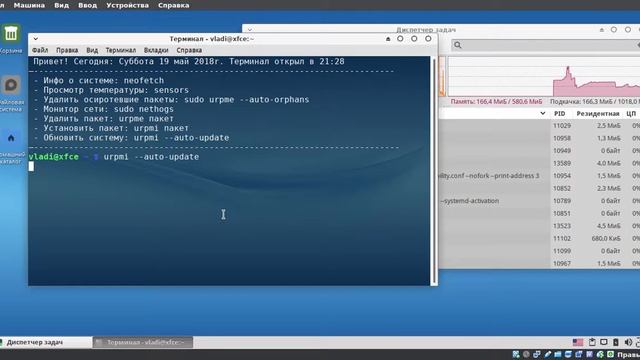This screenshot has width=640, height=360.
Task: Click the Подкачка swap usage label
Action: pyautogui.click(x=594, y=101)
